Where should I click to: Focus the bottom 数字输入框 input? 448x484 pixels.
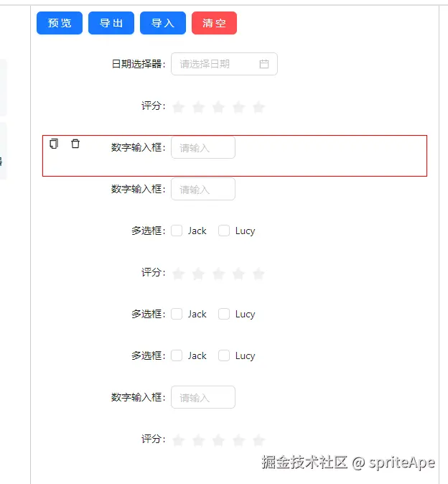[202, 398]
